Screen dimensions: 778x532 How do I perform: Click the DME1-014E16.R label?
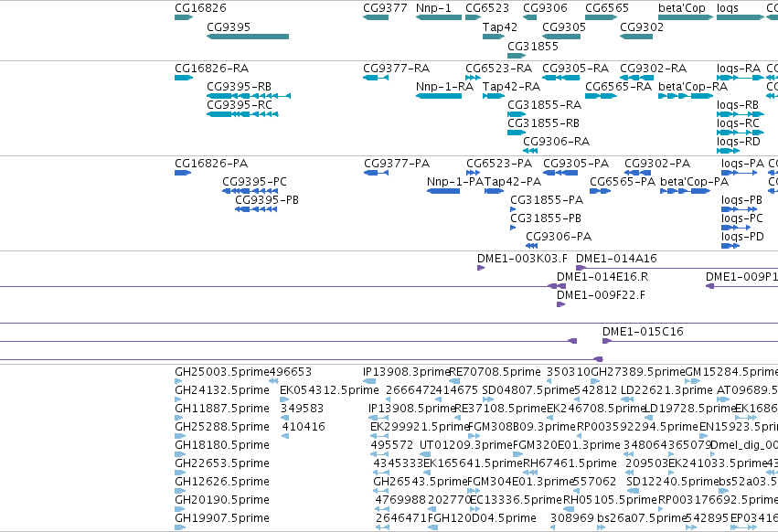(602, 277)
